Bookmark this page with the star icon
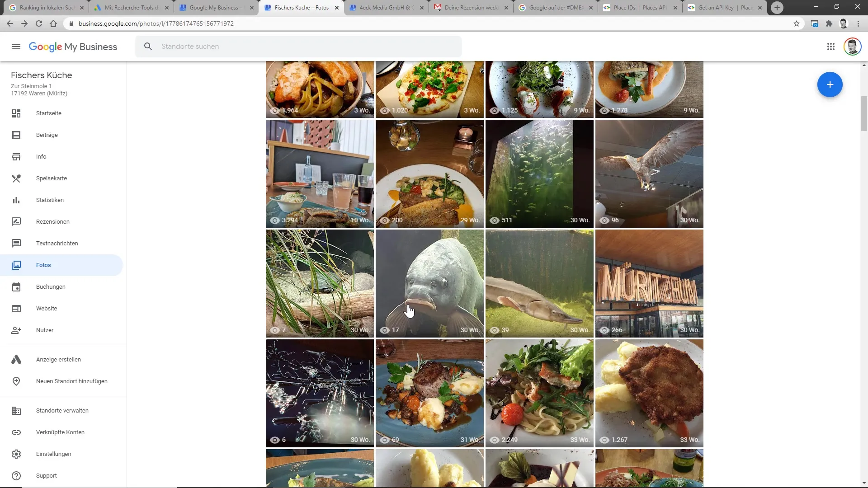The height and width of the screenshot is (488, 868). pos(797,23)
